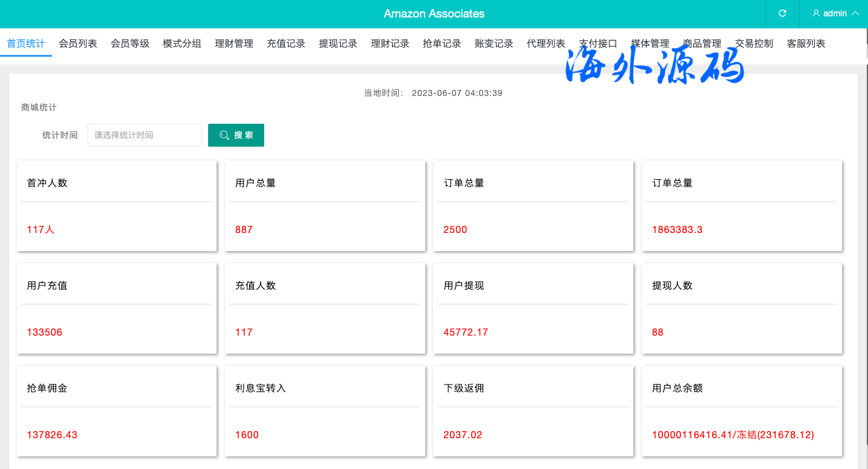Select the 抢单记录 tab

point(442,43)
